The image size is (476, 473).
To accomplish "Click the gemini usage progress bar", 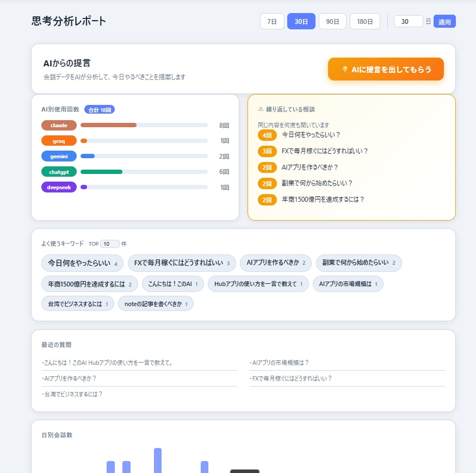I will 144,156.
